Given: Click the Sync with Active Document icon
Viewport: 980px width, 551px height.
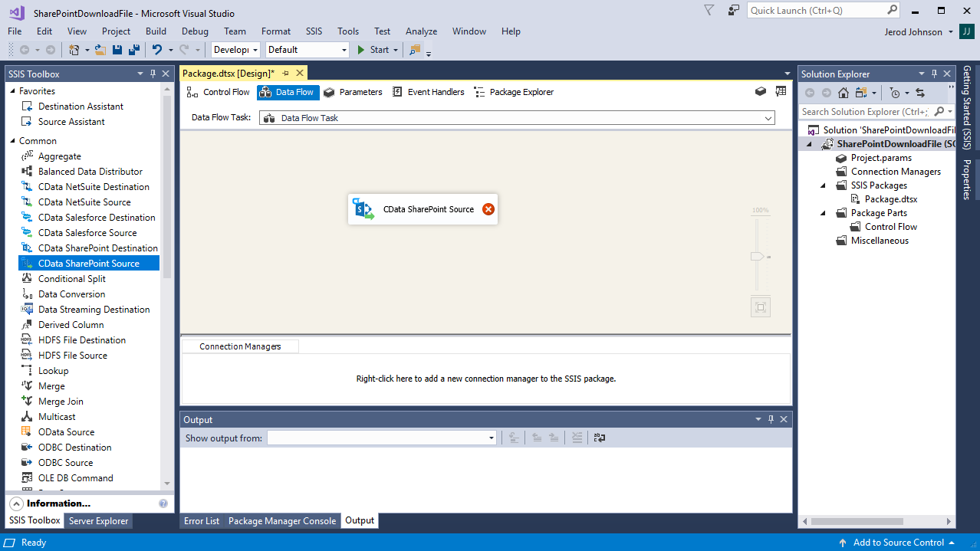Looking at the screenshot, I should (x=920, y=93).
